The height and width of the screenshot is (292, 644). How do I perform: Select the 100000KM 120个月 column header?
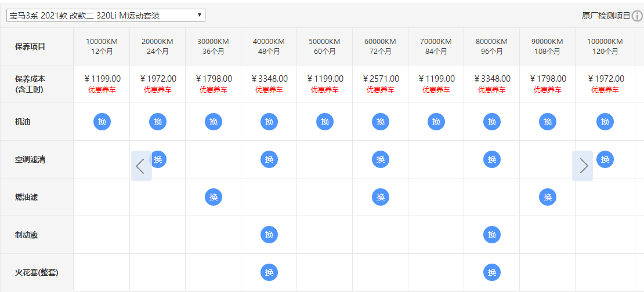click(x=605, y=46)
